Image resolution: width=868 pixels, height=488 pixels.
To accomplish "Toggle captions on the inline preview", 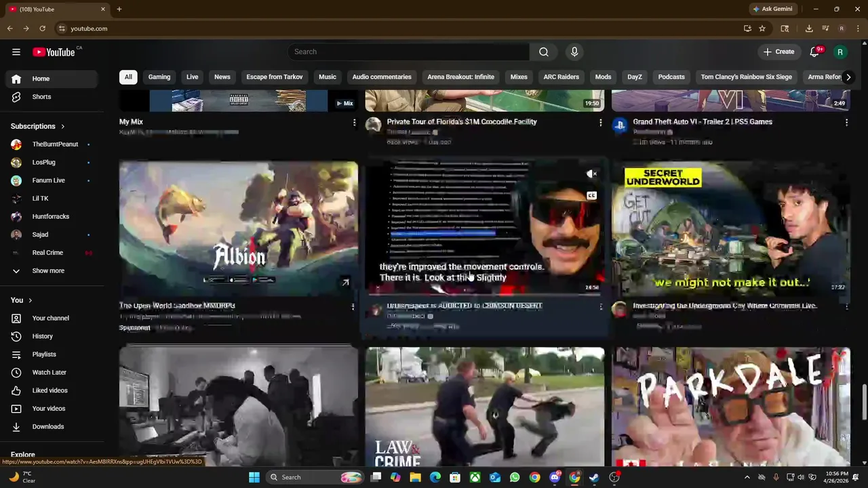I will (592, 196).
